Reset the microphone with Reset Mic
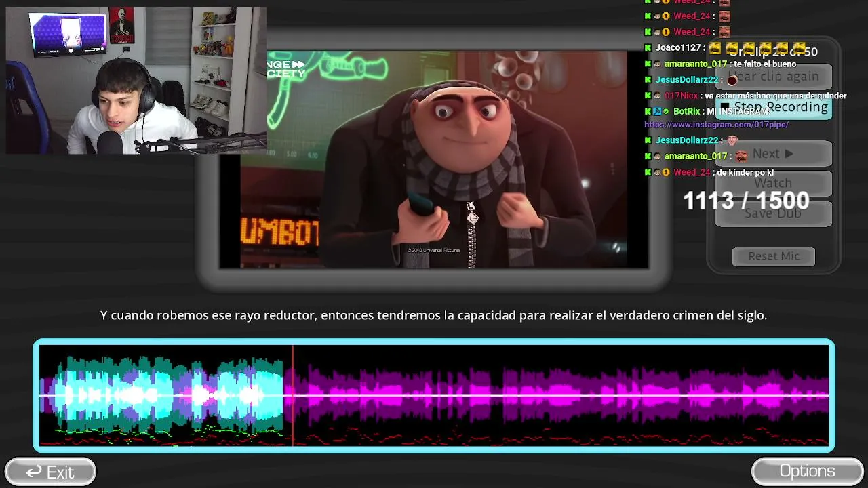The height and width of the screenshot is (488, 868). [774, 256]
